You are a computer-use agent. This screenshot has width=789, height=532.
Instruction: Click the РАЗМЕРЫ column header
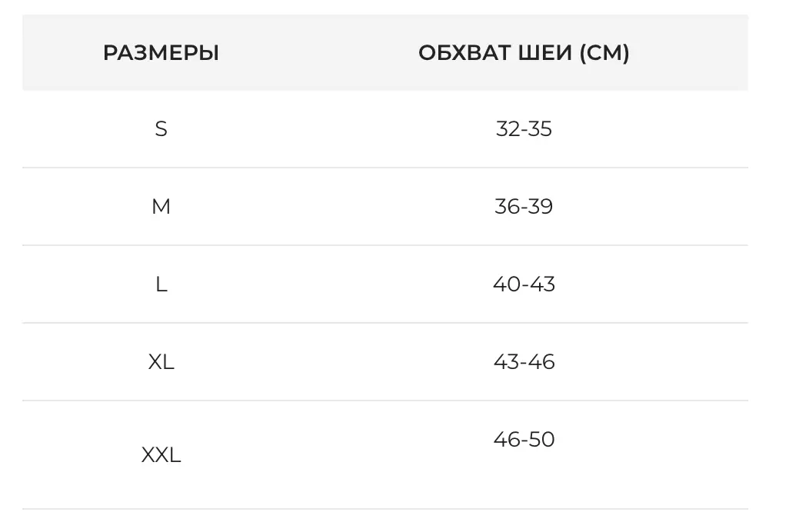tap(161, 53)
